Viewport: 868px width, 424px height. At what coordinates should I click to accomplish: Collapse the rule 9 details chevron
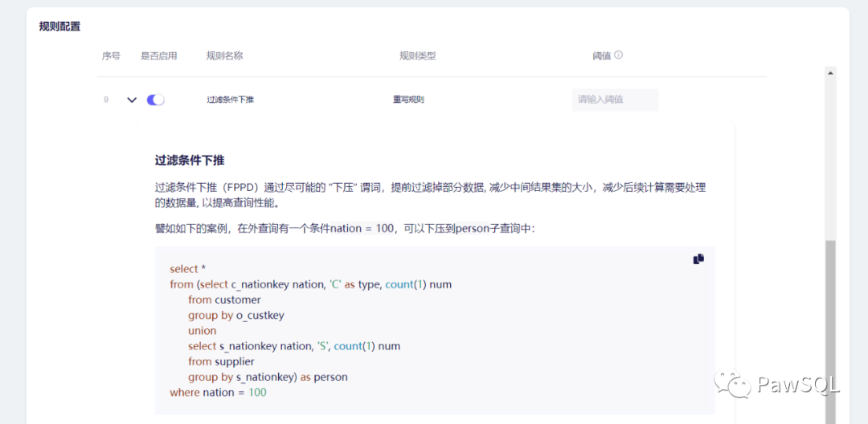(x=132, y=100)
